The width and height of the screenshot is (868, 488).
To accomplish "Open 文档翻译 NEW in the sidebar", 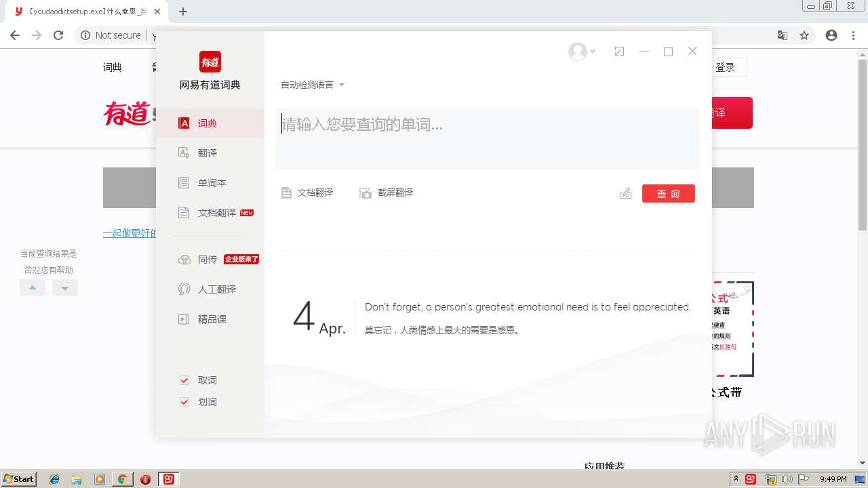I will (210, 213).
